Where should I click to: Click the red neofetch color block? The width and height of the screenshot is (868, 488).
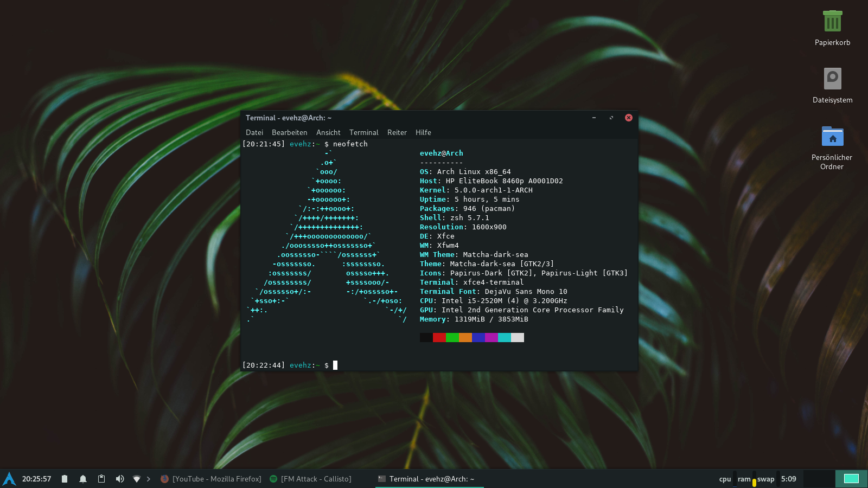pos(439,337)
